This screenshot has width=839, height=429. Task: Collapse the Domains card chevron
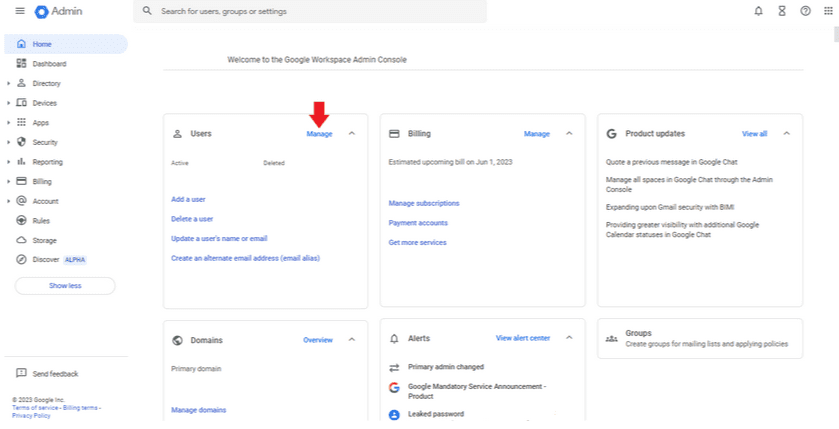click(352, 340)
